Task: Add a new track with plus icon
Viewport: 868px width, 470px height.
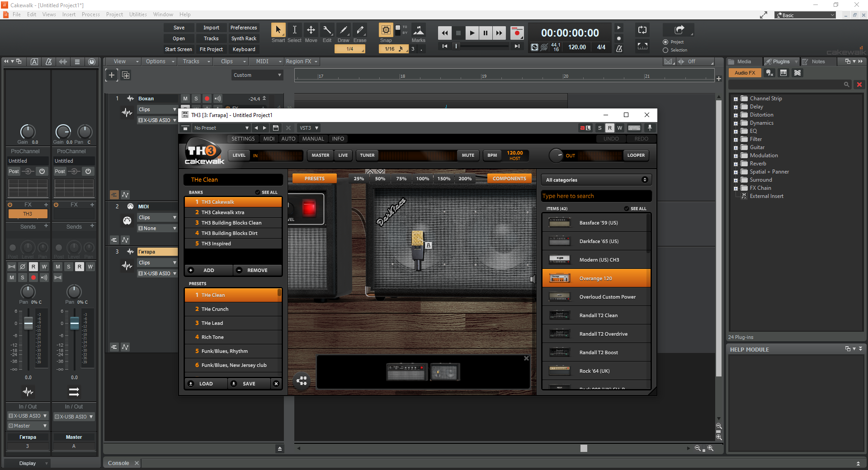Action: (x=112, y=75)
